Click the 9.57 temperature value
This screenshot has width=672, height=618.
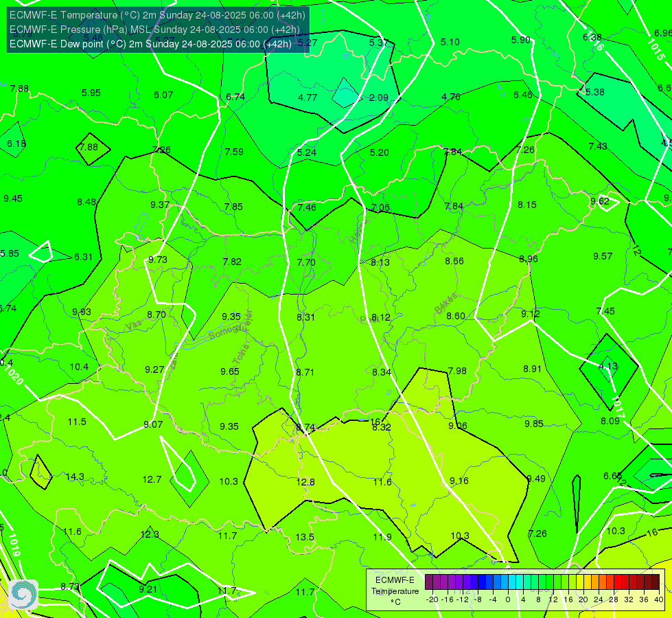click(603, 256)
